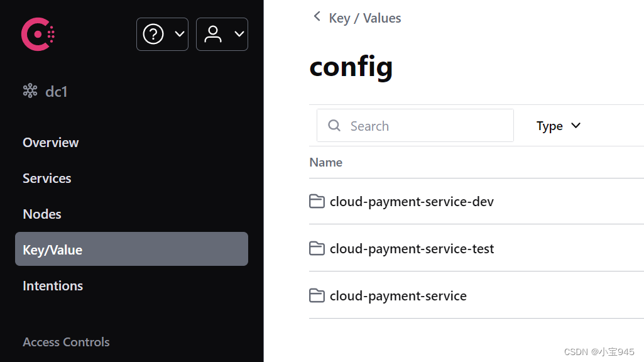Click inside the Search input field
This screenshot has width=644, height=362.
(x=415, y=126)
